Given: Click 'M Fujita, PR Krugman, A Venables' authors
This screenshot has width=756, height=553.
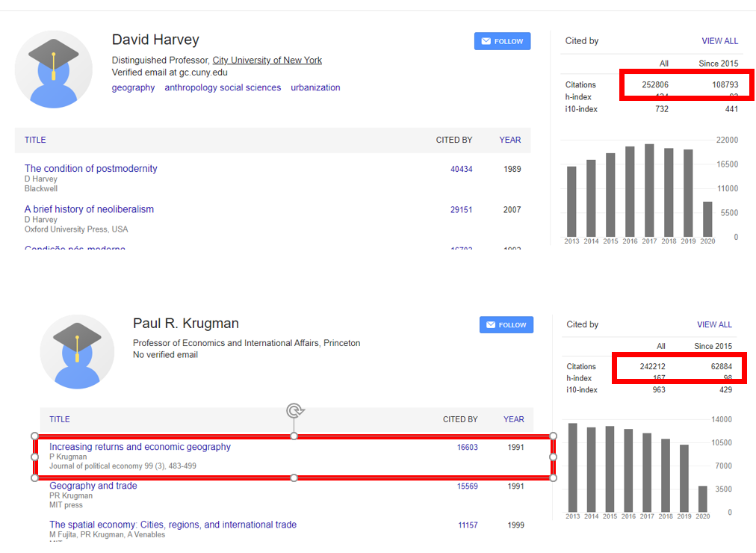Looking at the screenshot, I should coord(107,534).
